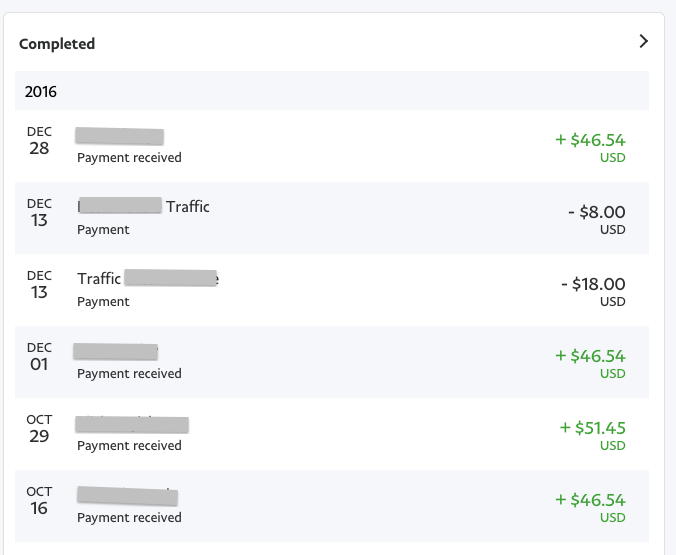The image size is (676, 555).
Task: Expand Completed section via chevron arrow
Action: point(643,41)
